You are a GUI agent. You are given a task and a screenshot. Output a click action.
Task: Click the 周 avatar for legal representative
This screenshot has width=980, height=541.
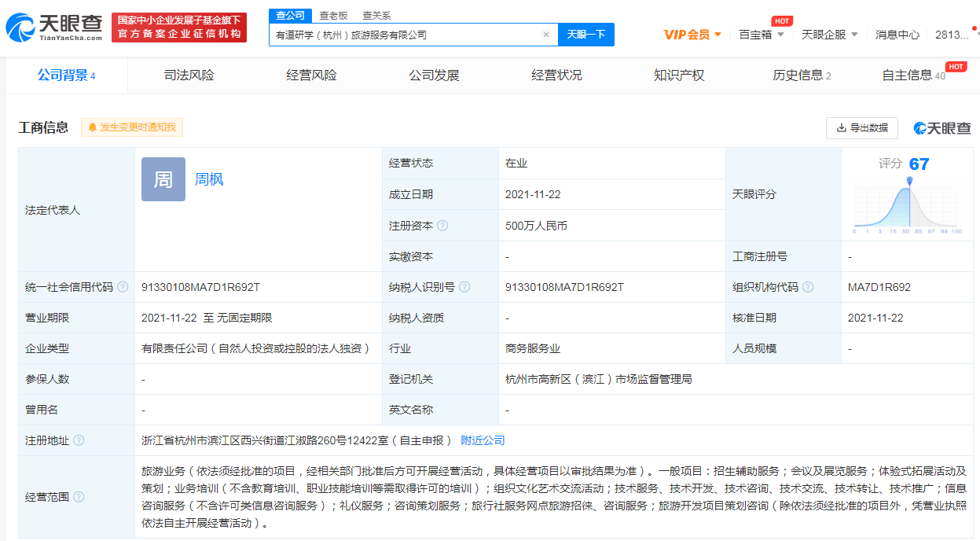coord(163,179)
